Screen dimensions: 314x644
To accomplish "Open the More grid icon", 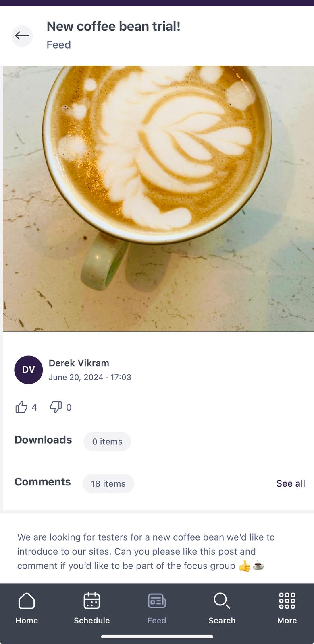I will coord(287,601).
